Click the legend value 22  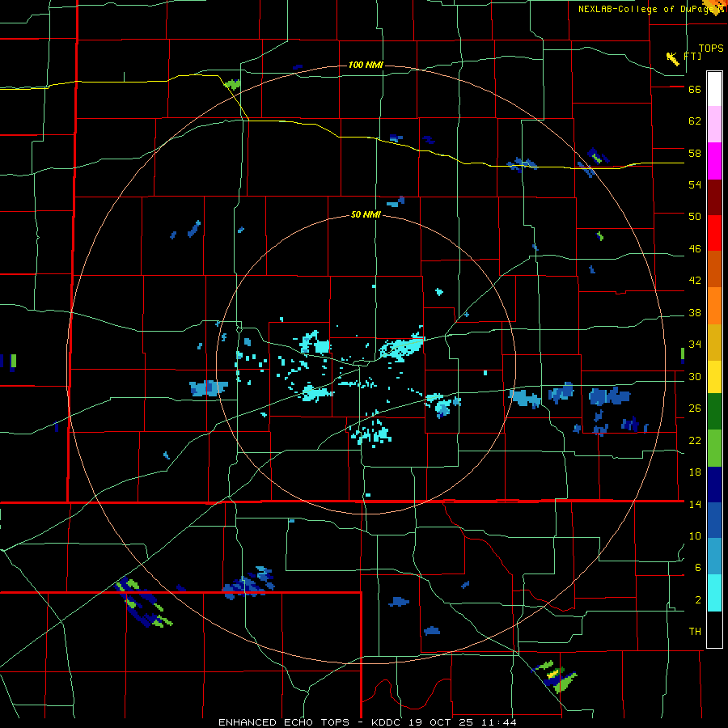(x=695, y=441)
